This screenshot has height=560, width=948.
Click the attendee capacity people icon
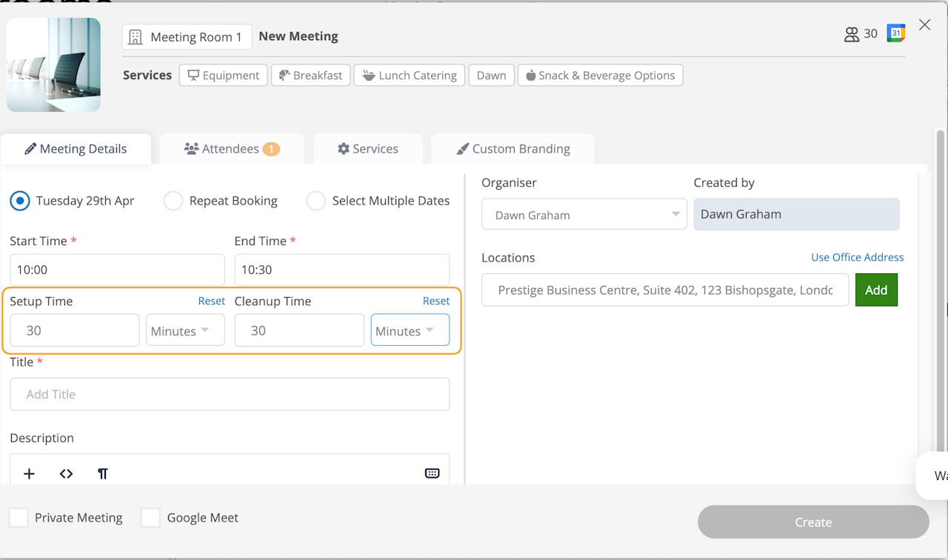pyautogui.click(x=852, y=34)
